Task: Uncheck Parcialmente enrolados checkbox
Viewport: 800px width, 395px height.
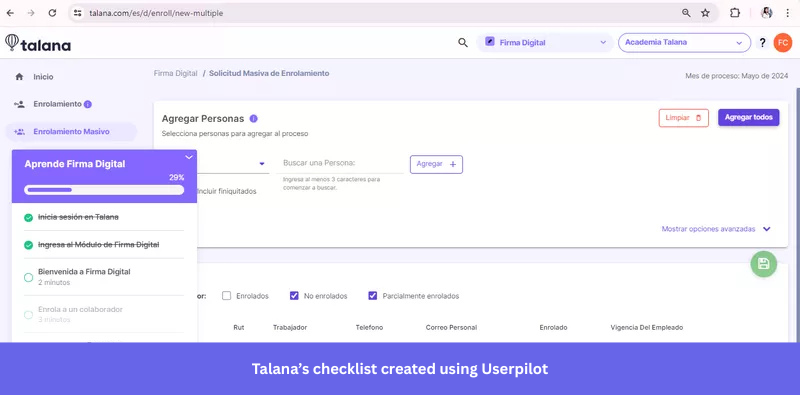Action: tap(372, 295)
